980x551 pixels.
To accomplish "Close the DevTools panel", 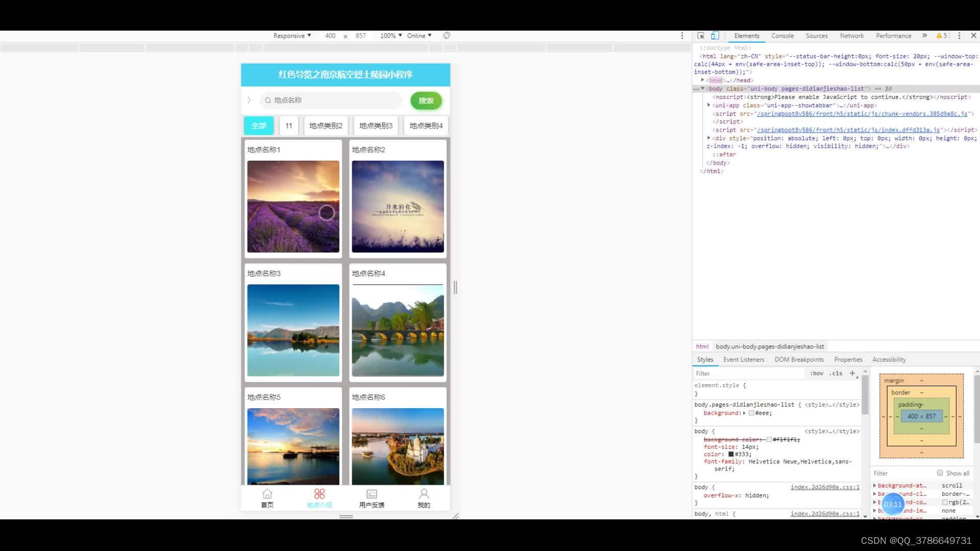I will (x=973, y=36).
